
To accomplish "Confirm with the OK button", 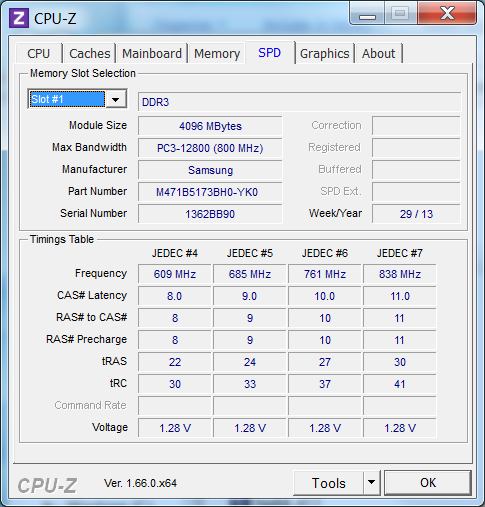I will [428, 483].
